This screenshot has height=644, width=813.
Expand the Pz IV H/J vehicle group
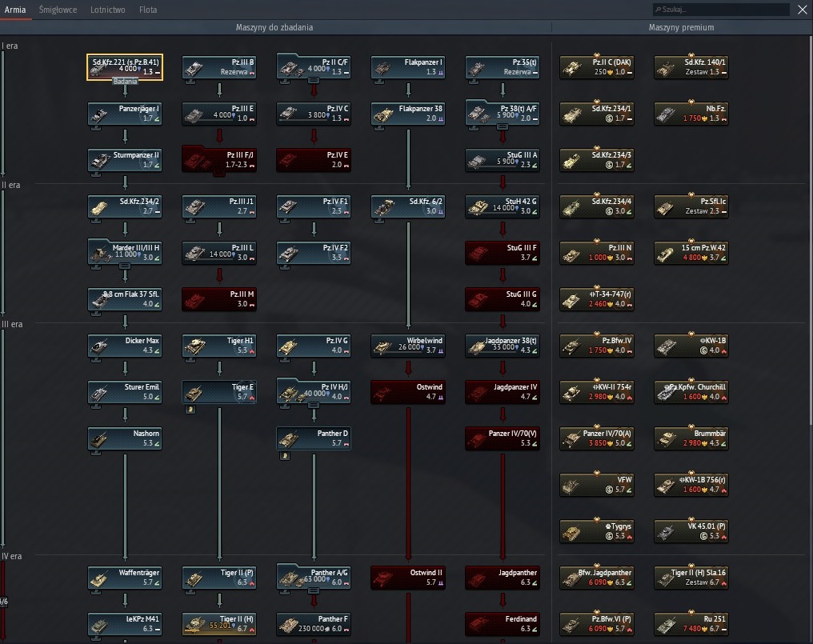(x=314, y=405)
